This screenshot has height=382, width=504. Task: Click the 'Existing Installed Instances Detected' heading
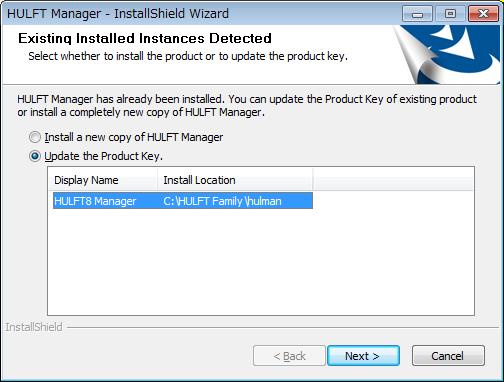[x=145, y=38]
